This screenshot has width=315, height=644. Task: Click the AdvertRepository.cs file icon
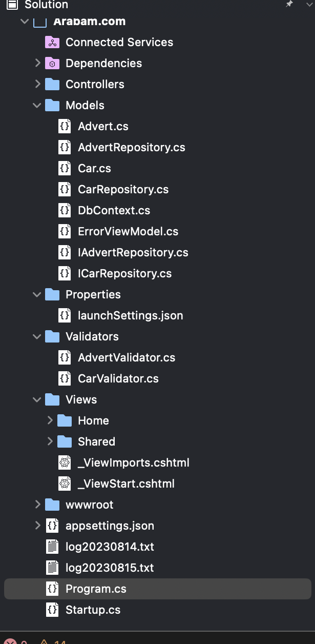65,147
